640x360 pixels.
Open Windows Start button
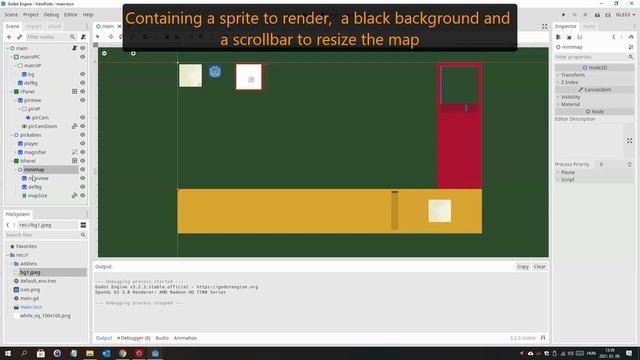[x=8, y=353]
